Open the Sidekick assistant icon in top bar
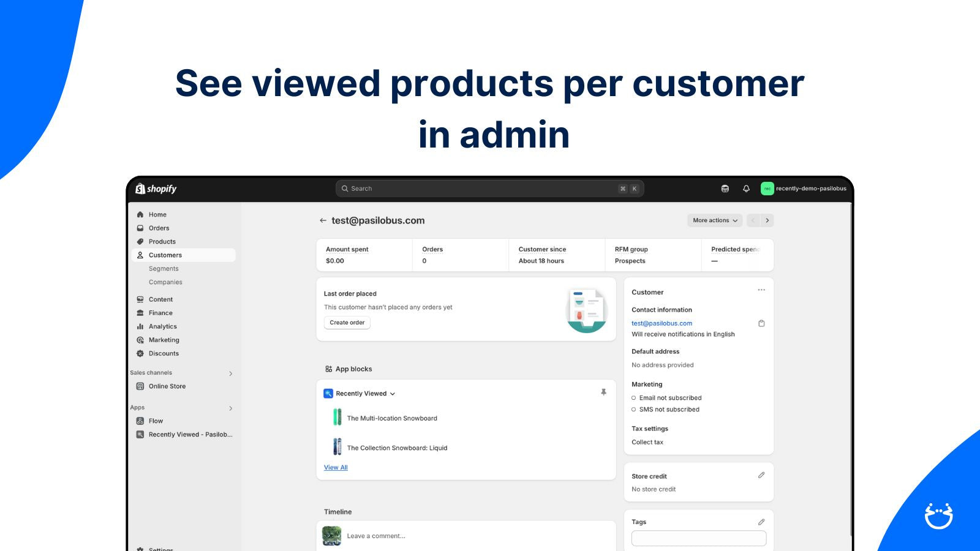 coord(725,189)
